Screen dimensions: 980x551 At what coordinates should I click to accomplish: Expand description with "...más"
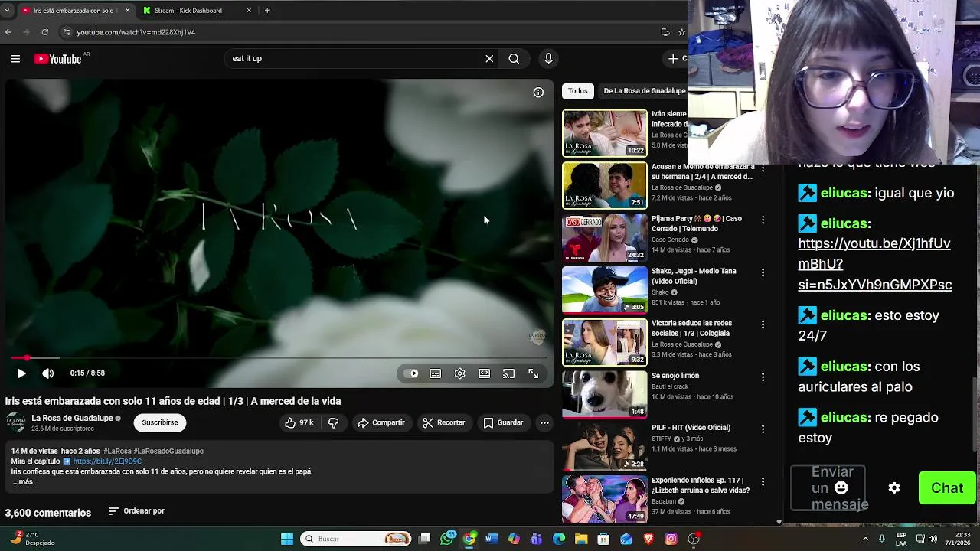tap(22, 482)
